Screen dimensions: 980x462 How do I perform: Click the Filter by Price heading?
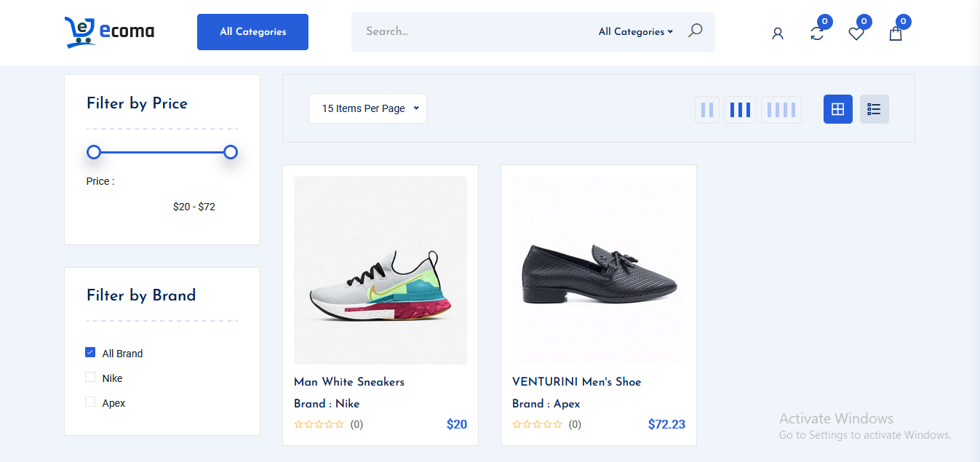137,103
